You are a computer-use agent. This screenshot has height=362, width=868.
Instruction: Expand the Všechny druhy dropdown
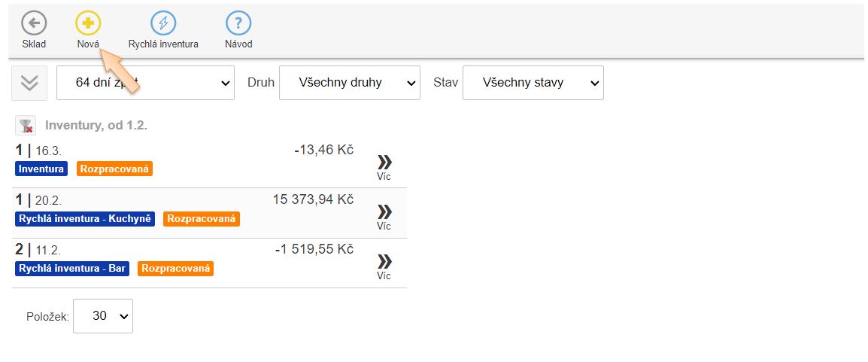349,83
